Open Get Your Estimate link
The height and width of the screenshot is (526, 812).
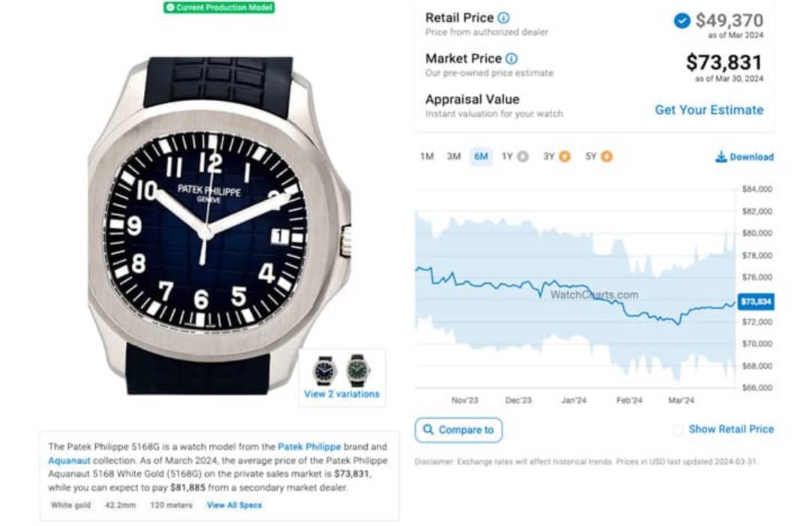(709, 110)
